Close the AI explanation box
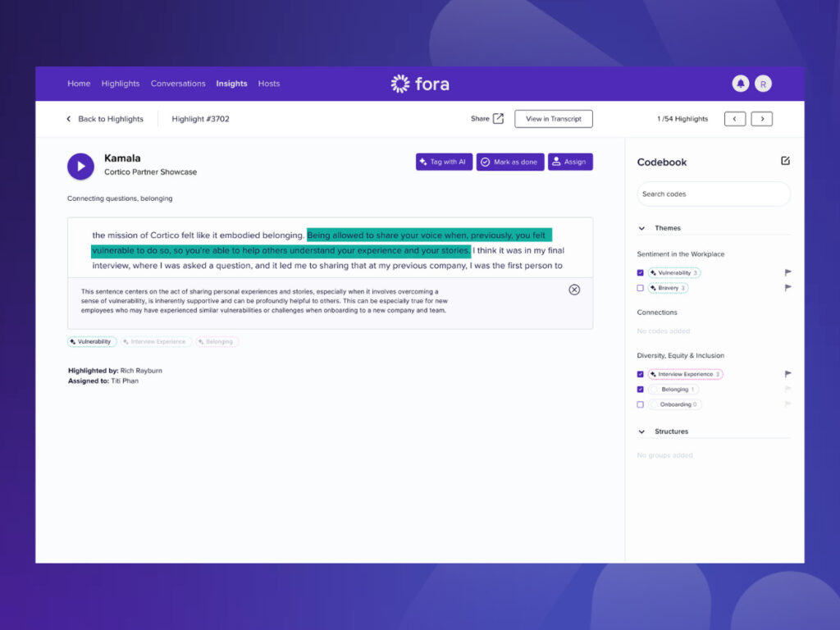840x630 pixels. [x=574, y=290]
